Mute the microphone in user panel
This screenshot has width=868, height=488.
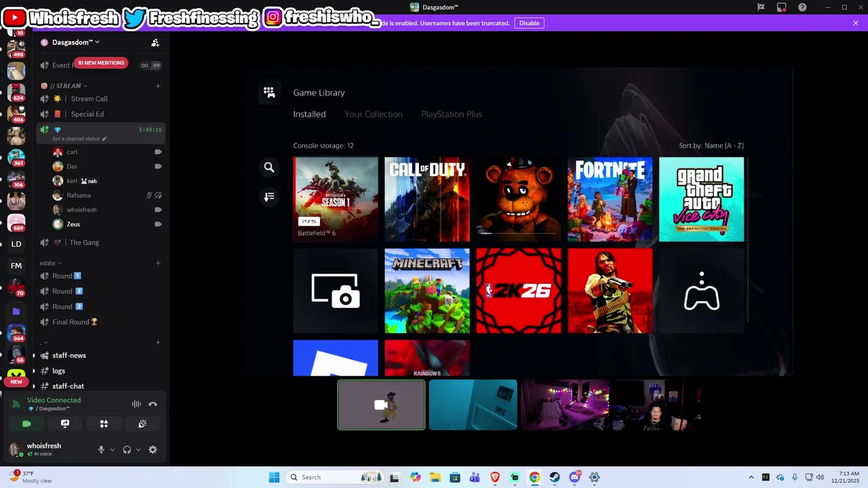pyautogui.click(x=101, y=449)
